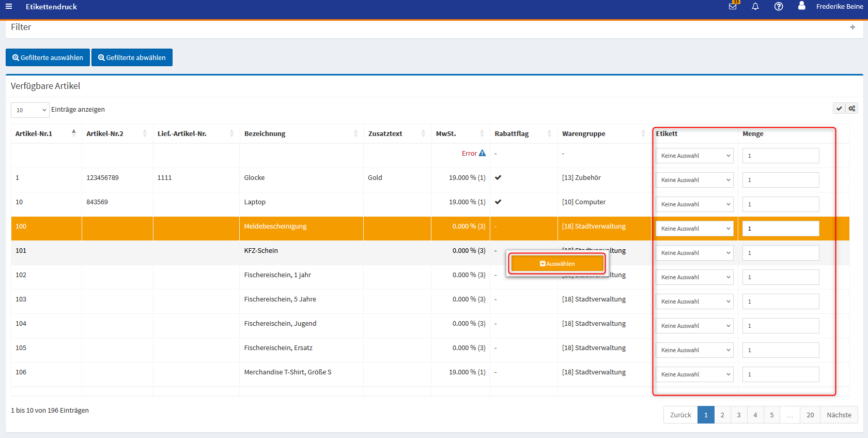The image size is (868, 438).
Task: Open Etikett dropdown for the Glocke row
Action: pos(694,180)
